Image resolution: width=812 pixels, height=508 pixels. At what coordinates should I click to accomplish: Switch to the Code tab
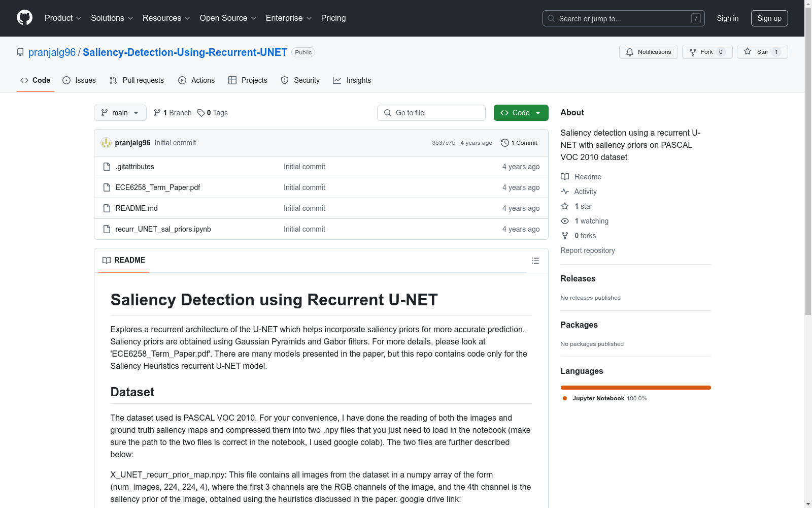click(x=36, y=80)
